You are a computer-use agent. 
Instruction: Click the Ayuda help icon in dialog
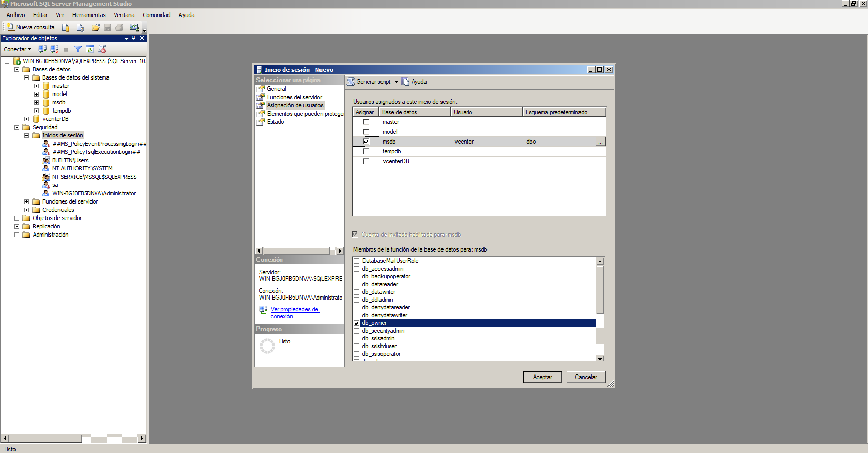[406, 82]
